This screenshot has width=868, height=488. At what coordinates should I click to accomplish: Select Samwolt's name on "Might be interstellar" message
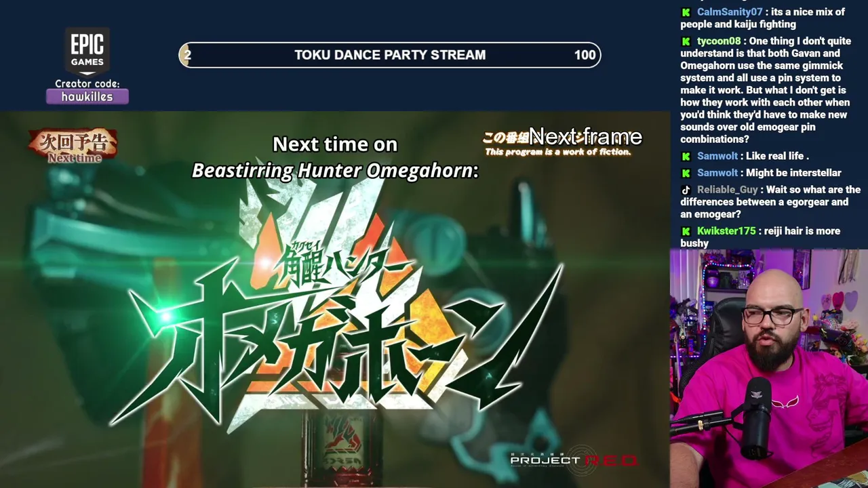[717, 174]
